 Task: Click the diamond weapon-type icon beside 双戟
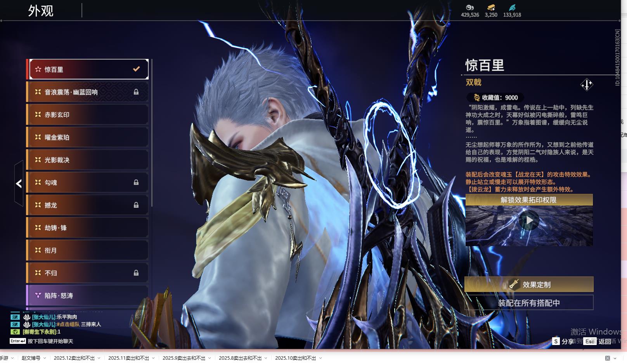point(587,85)
